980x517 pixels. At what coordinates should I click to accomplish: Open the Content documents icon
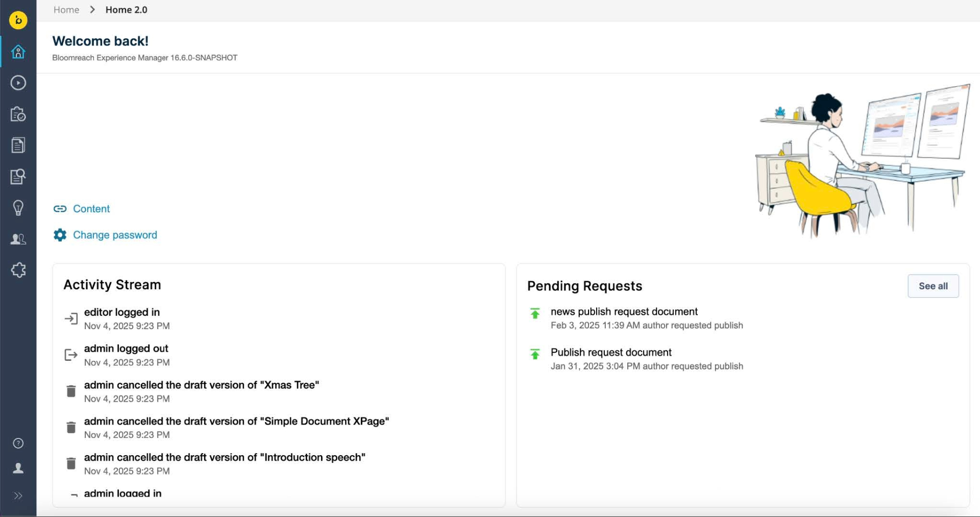(x=18, y=145)
